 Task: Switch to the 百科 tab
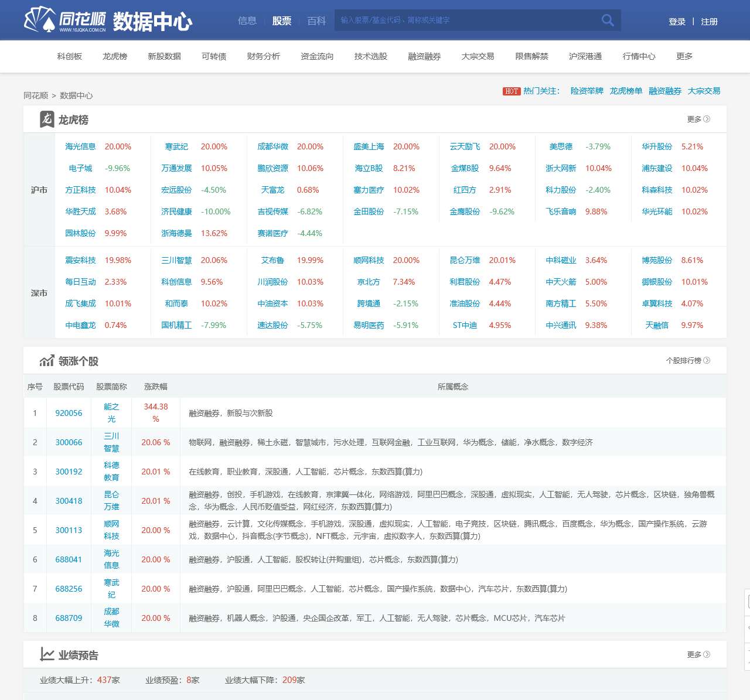[316, 20]
